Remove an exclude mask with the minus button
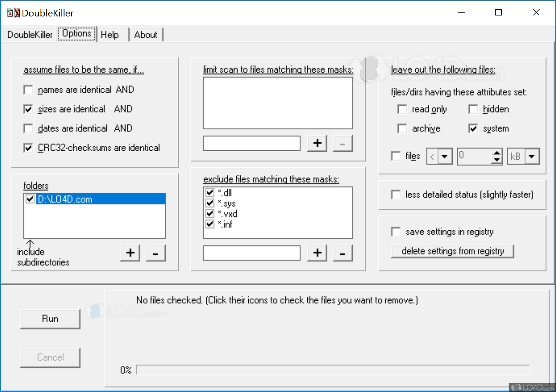 pyautogui.click(x=343, y=253)
